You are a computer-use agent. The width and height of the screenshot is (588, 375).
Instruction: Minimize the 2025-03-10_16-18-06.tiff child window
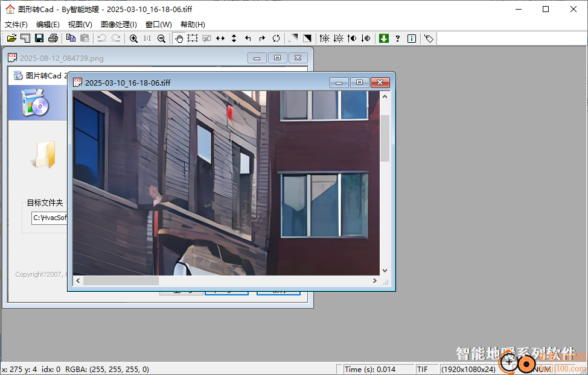pos(339,83)
